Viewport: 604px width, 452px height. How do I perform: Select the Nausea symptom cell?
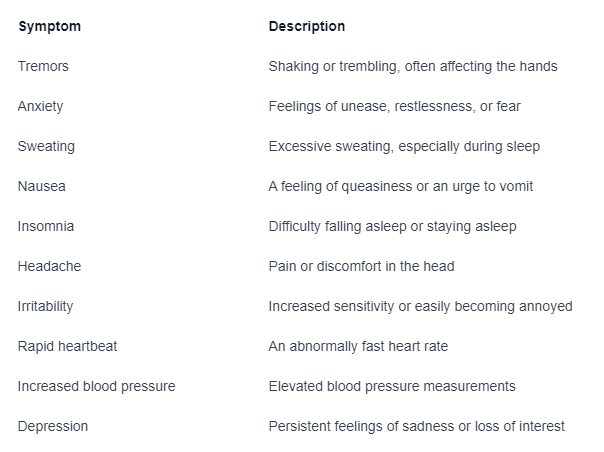coord(42,187)
